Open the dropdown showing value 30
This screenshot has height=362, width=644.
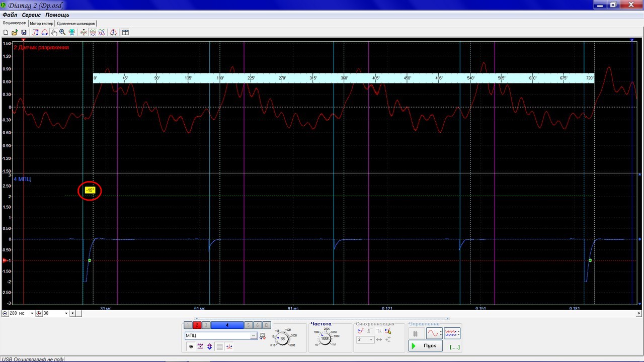[65, 313]
